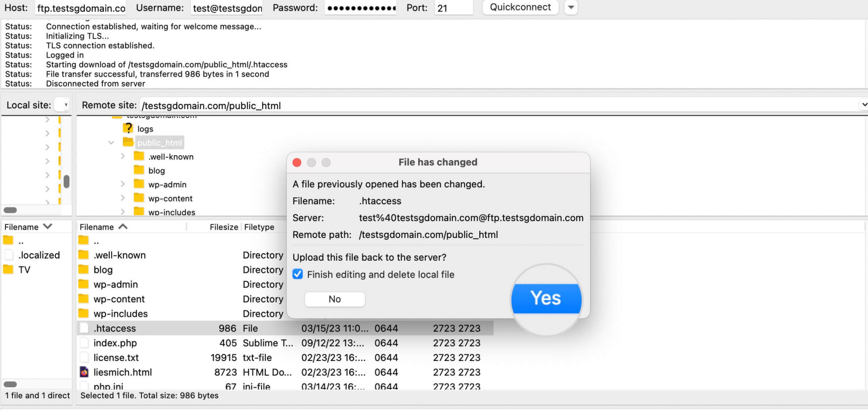The image size is (868, 410).
Task: Click the Yes button to upload file
Action: (x=546, y=299)
